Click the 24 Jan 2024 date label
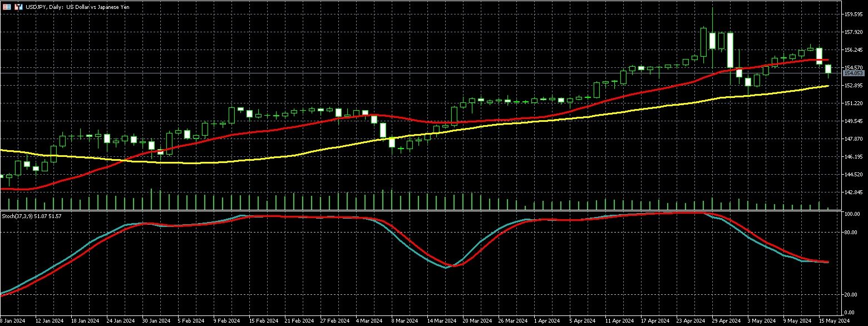Image resolution: width=868 pixels, height=326 pixels. tap(121, 321)
